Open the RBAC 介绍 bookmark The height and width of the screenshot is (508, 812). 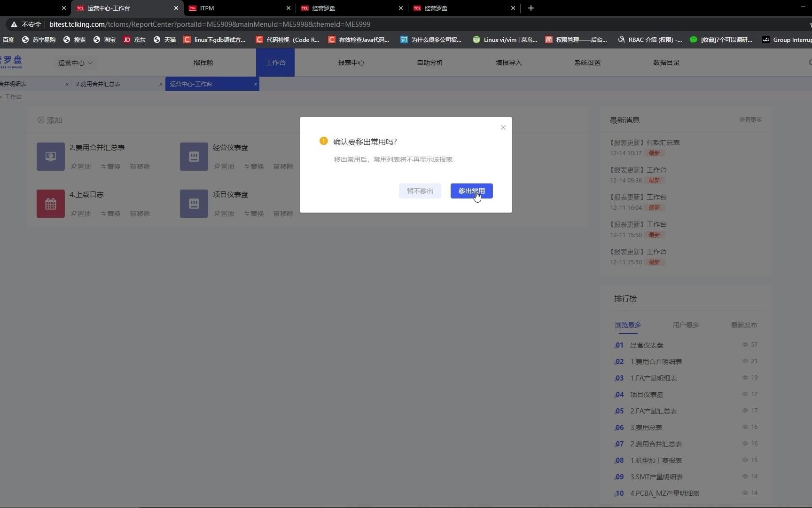(x=649, y=40)
